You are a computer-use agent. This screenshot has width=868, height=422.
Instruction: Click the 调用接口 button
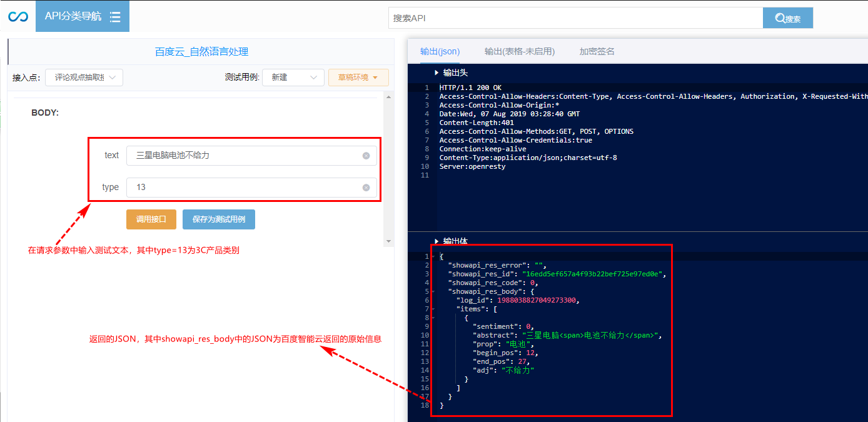[x=151, y=219]
